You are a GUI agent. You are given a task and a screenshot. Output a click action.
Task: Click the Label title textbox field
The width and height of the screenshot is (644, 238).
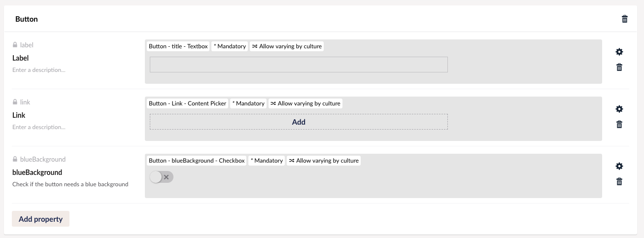tap(299, 65)
